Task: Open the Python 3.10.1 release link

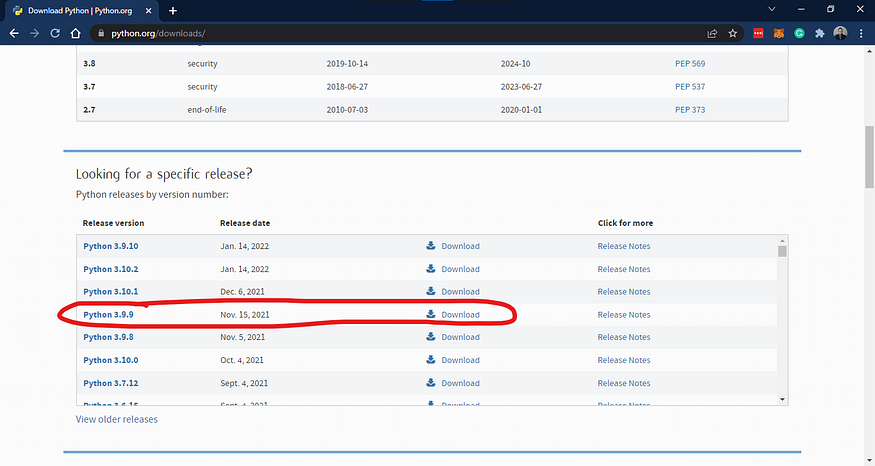Action: tap(110, 292)
